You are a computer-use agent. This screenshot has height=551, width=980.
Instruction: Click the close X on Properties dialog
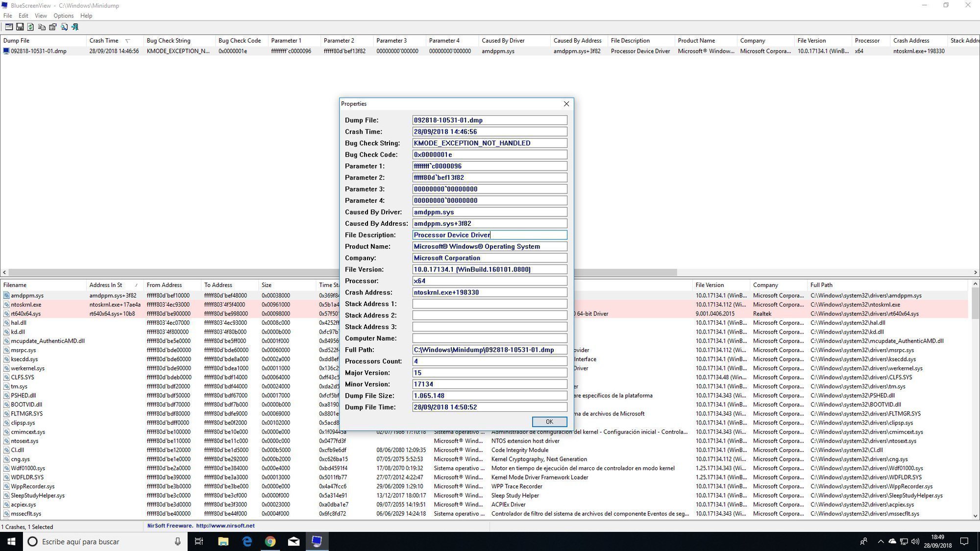tap(566, 104)
